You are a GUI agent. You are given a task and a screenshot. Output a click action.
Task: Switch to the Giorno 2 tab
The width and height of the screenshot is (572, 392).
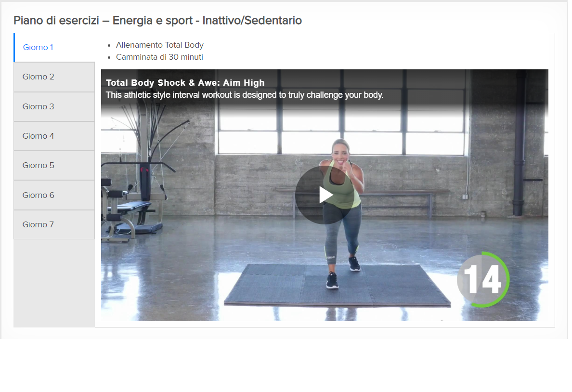pyautogui.click(x=54, y=77)
